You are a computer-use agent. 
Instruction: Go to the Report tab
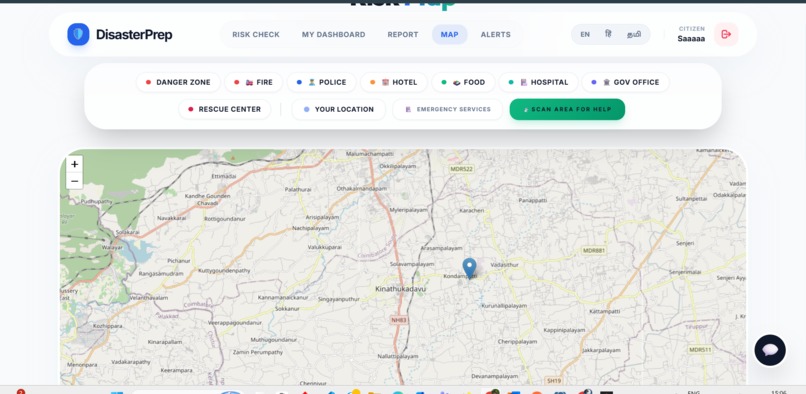(403, 34)
